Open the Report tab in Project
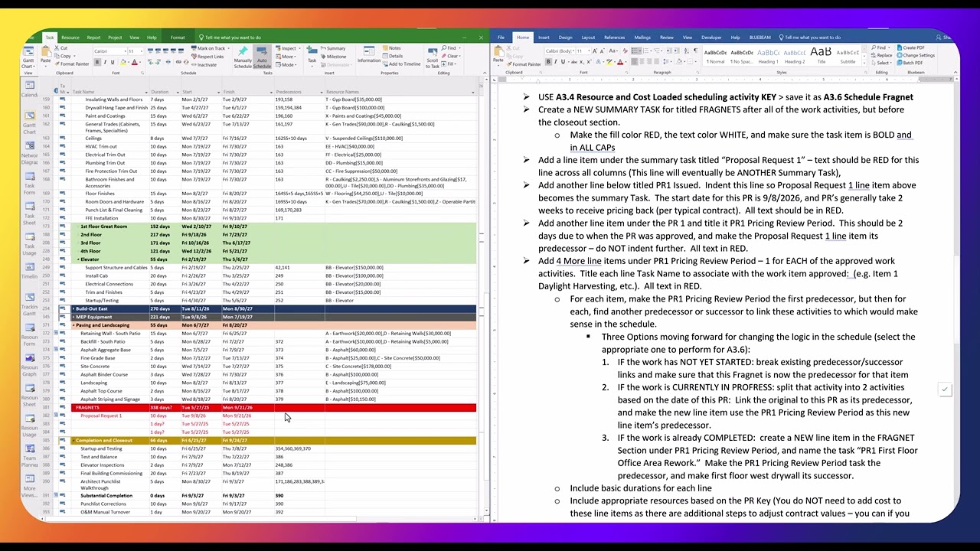 [x=93, y=37]
